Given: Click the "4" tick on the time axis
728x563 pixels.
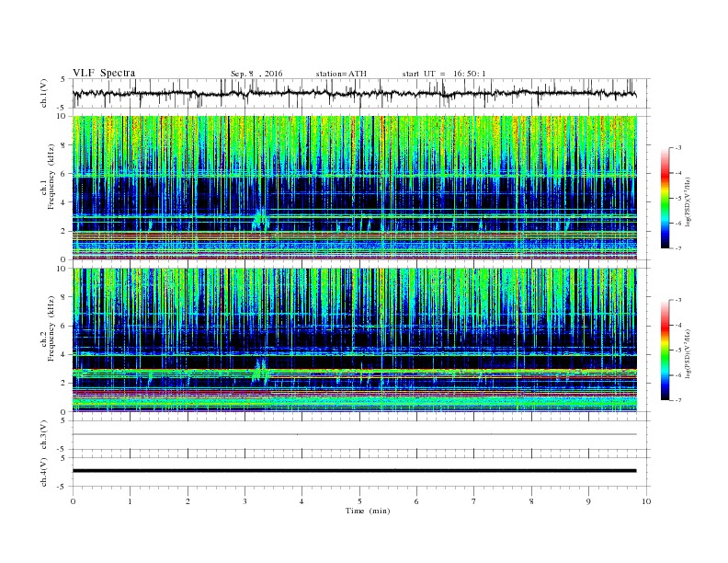Looking at the screenshot, I should click(301, 501).
